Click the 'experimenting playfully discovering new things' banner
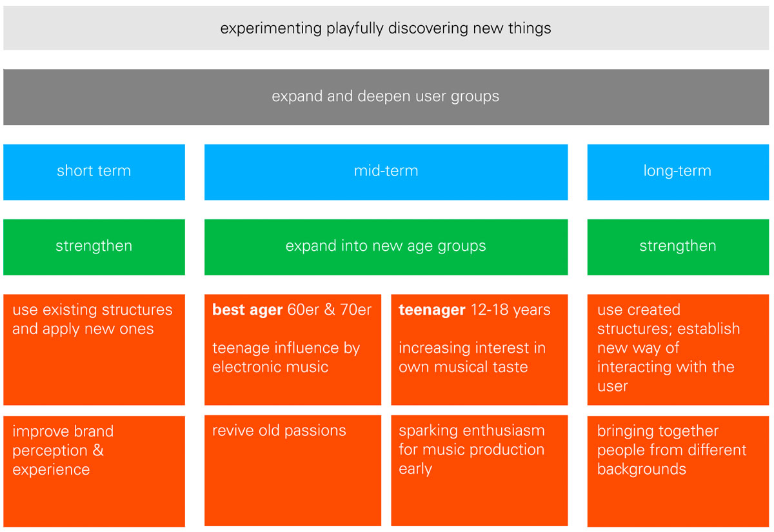This screenshot has width=774, height=532. (x=386, y=28)
